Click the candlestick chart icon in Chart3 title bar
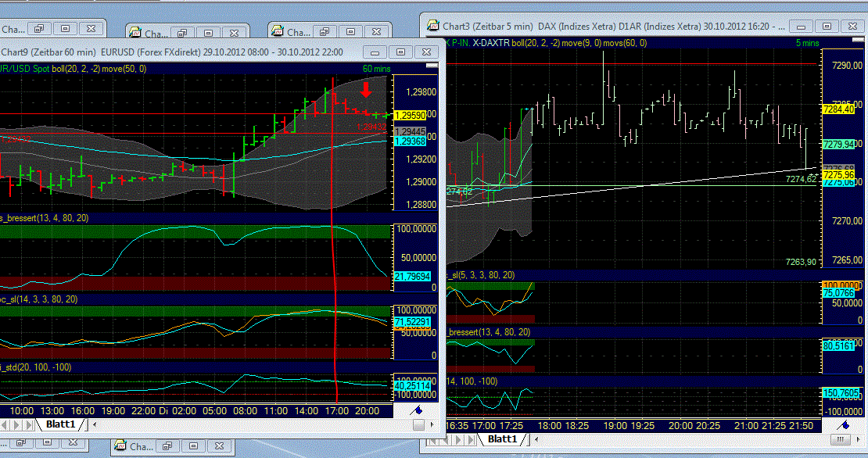 432,24
